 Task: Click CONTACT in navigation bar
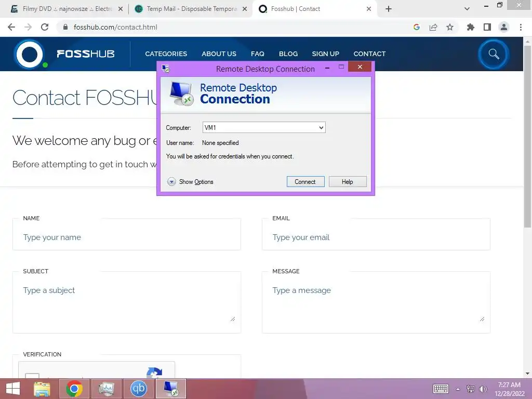pos(369,54)
